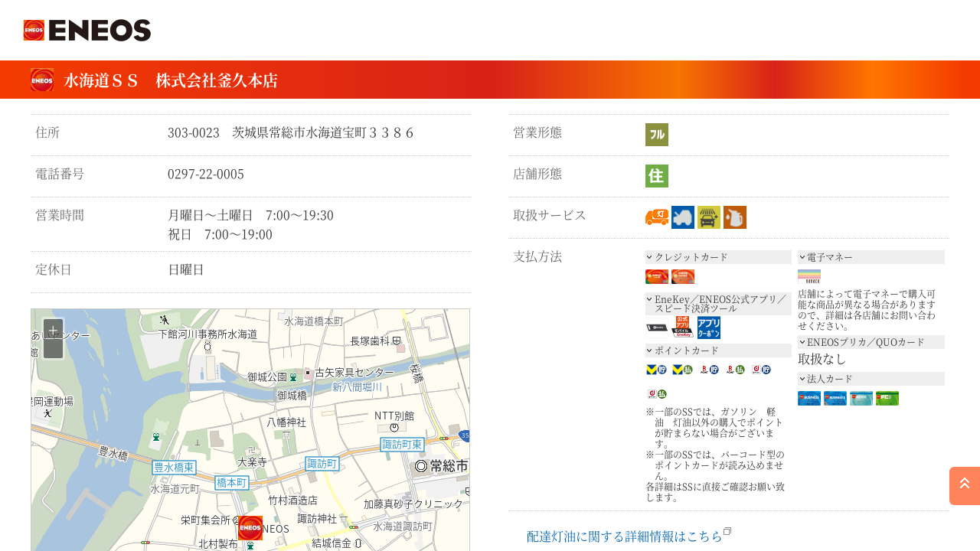Collapse the ポイントカード section
The height and width of the screenshot is (551, 980).
click(x=718, y=350)
